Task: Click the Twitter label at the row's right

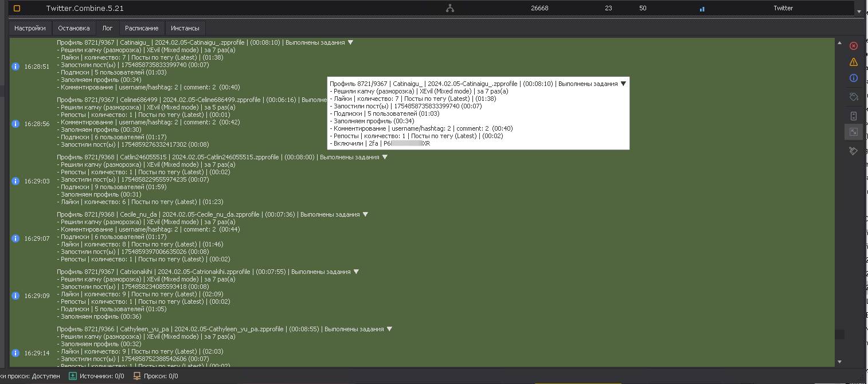Action: [783, 8]
